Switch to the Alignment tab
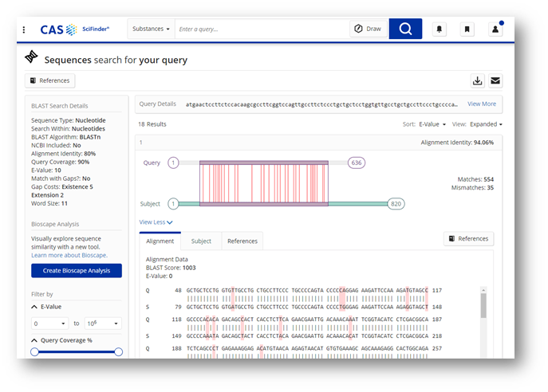This screenshot has height=392, width=548. click(160, 241)
